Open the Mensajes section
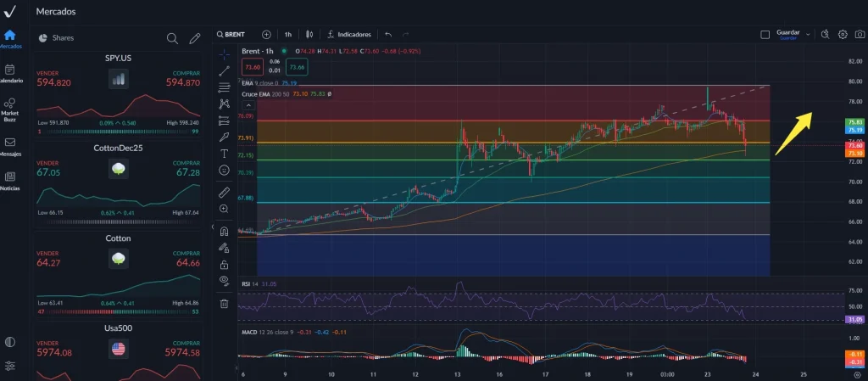The width and height of the screenshot is (868, 381). pos(10,147)
